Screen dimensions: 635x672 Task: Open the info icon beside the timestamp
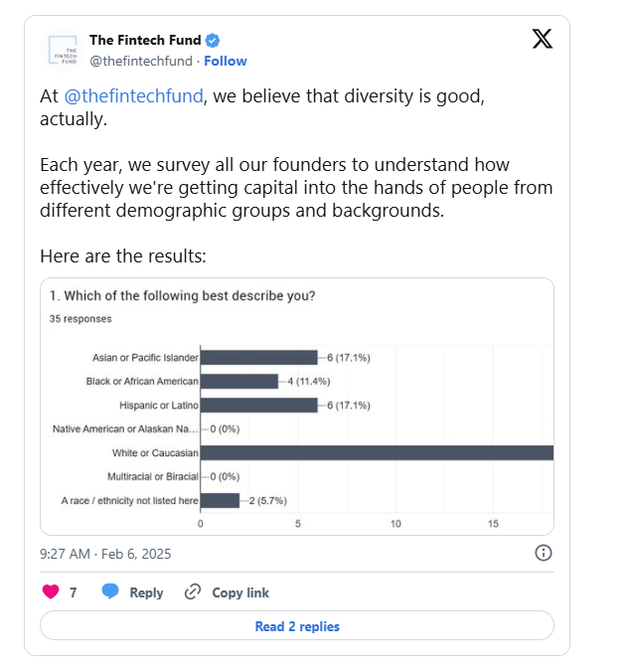544,553
